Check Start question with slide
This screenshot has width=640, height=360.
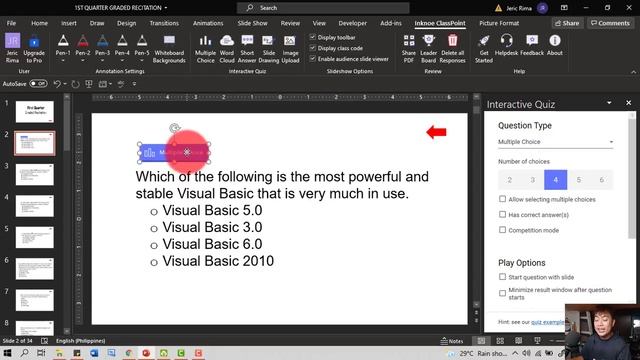[502, 277]
